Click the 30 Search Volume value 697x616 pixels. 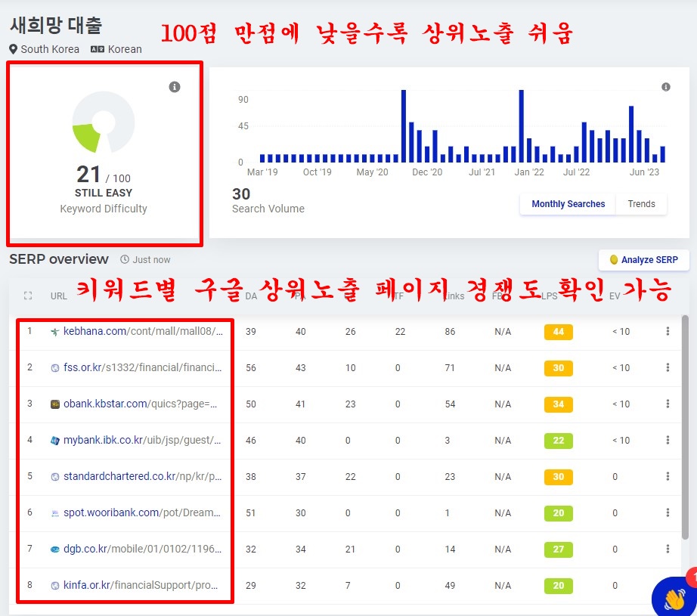tap(241, 193)
